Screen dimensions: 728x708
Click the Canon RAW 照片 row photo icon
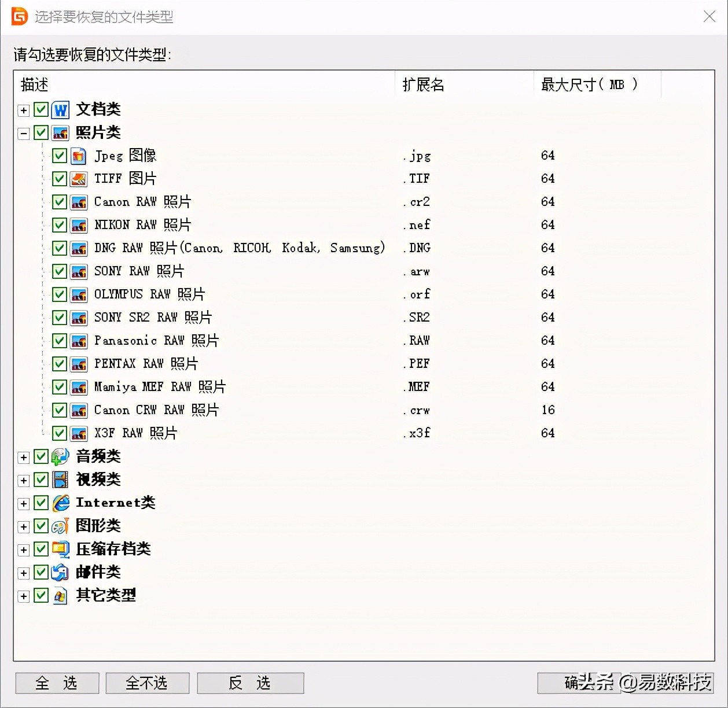point(79,202)
